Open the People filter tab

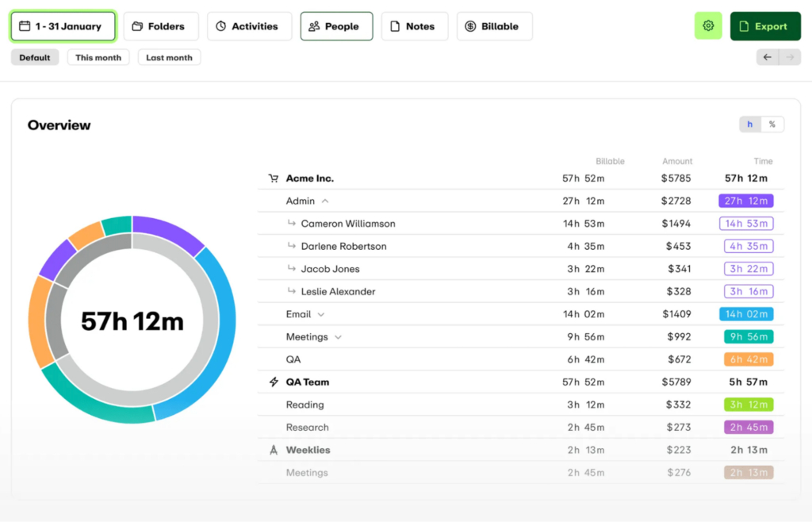[x=336, y=26]
